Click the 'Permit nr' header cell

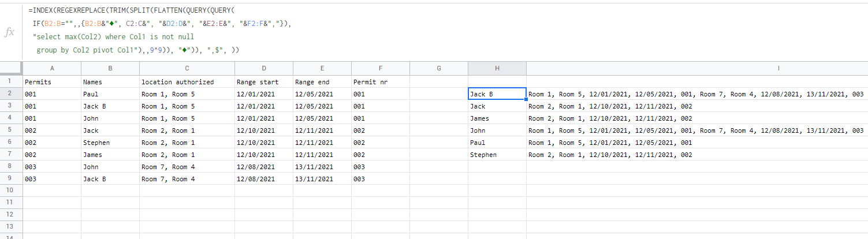coord(381,82)
